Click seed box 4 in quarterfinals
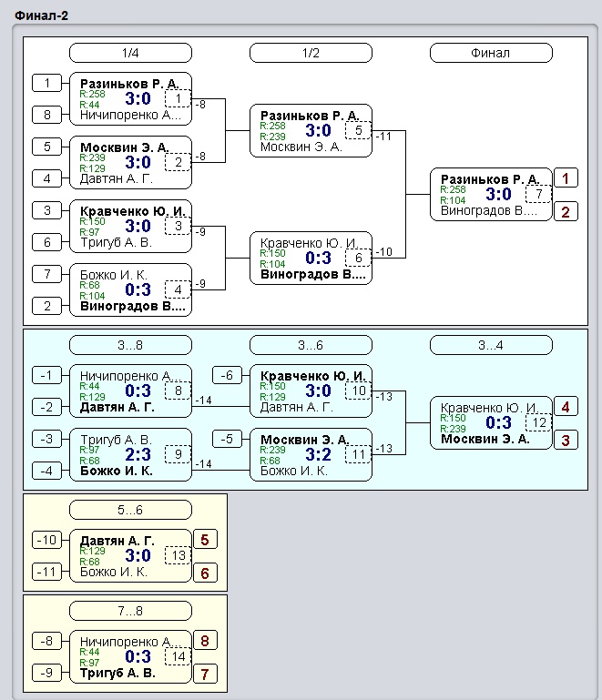This screenshot has height=700, width=602. (x=46, y=178)
